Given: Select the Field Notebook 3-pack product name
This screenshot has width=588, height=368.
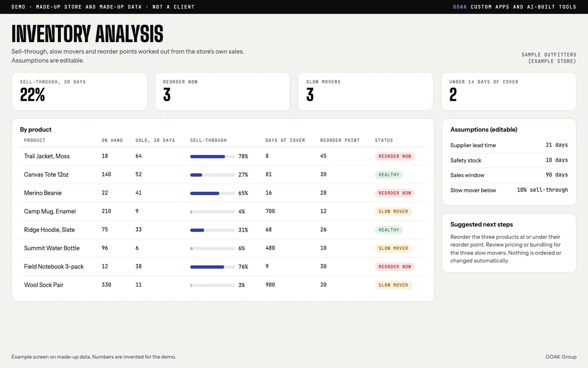Looking at the screenshot, I should tap(54, 266).
